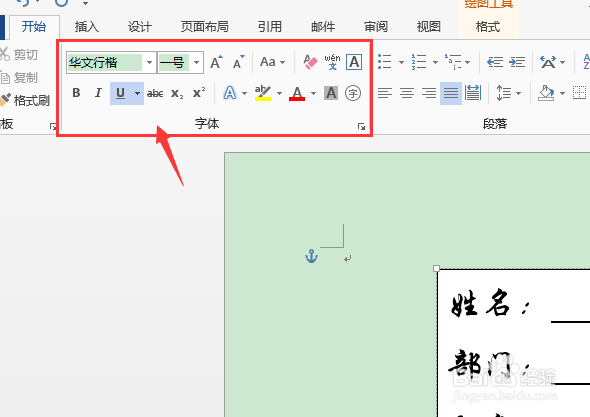Viewport: 590px width, 417px height.
Task: Increase font size with grow icon
Action: tap(216, 62)
